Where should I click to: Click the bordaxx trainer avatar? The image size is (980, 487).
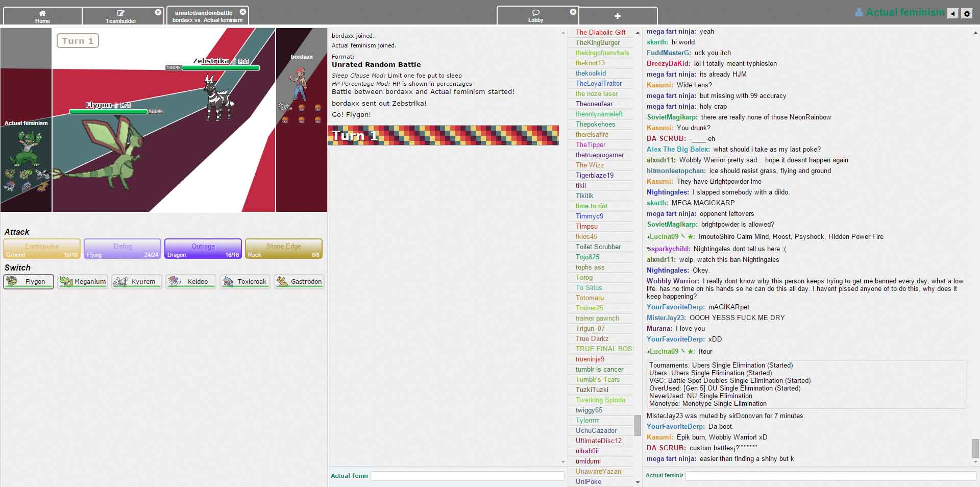299,84
